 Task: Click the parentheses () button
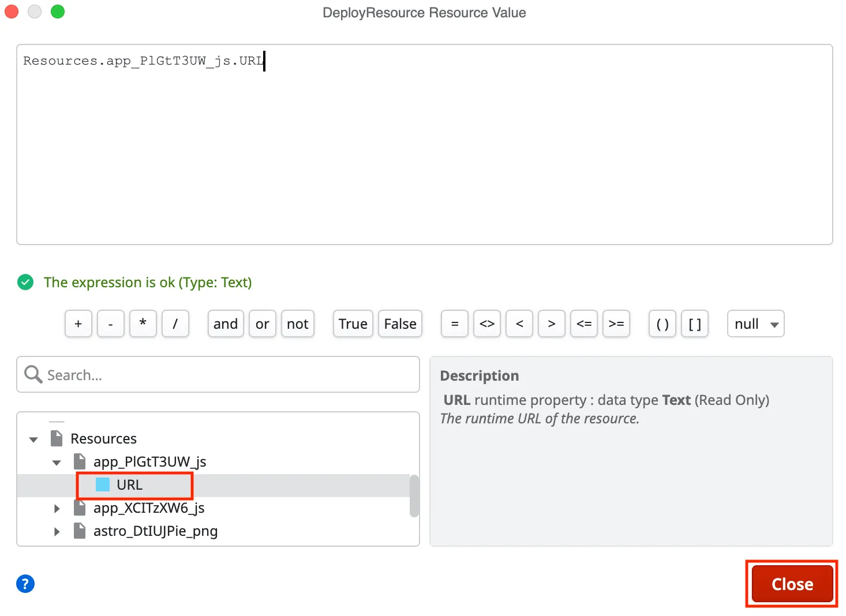pyautogui.click(x=661, y=324)
